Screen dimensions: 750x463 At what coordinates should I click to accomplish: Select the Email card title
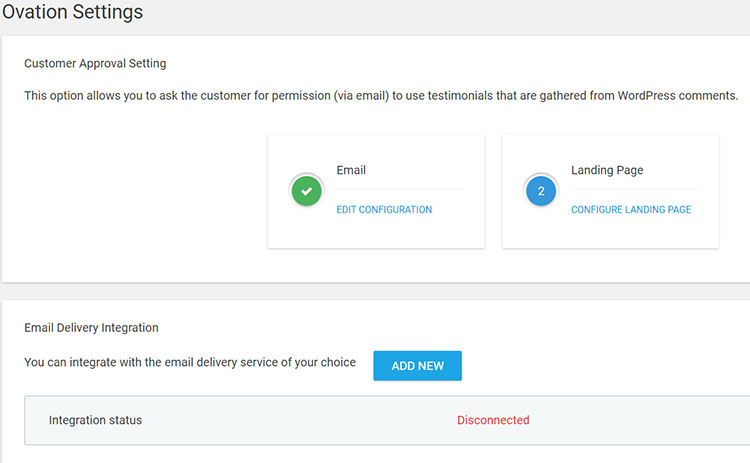(351, 170)
